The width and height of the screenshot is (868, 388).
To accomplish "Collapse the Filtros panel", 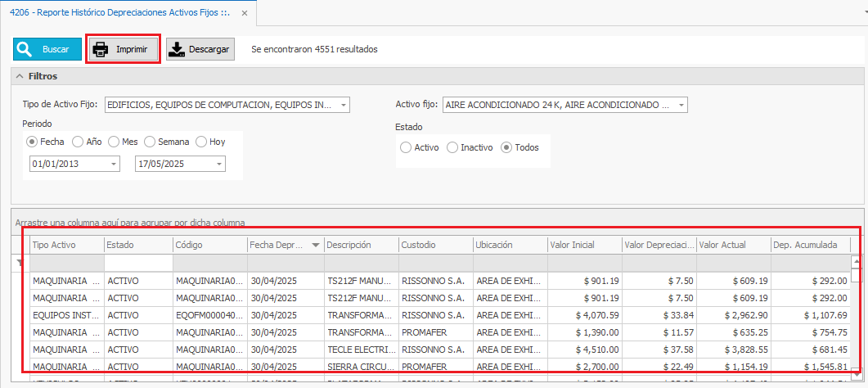I will [x=19, y=76].
